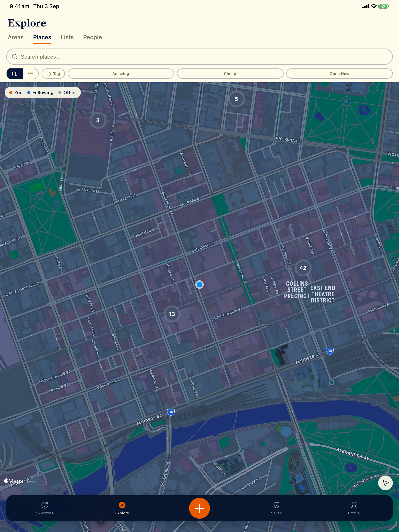Viewport: 399px width, 532px height.
Task: Toggle the Cheap filter chip
Action: pos(230,74)
